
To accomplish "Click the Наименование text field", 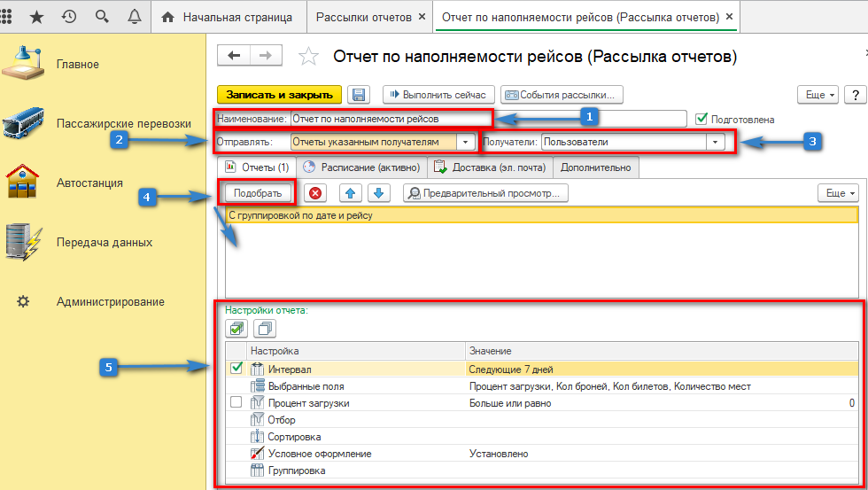I will 390,118.
